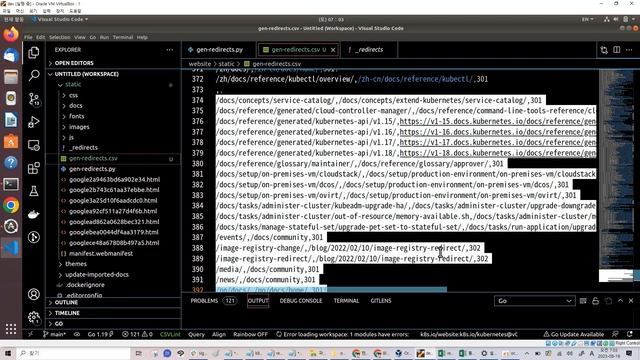Switch to the GITLENS panel tab
The image size is (640, 360).
coord(381,301)
